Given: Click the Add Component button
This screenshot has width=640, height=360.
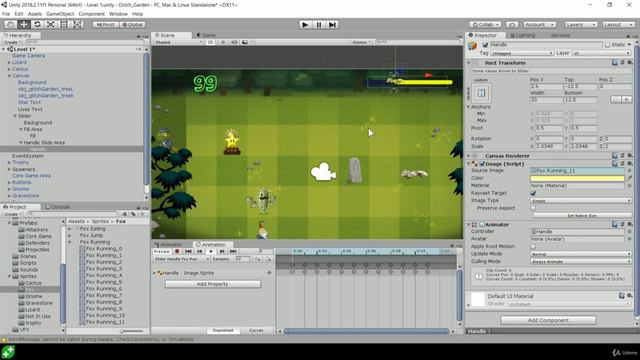Looking at the screenshot, I should [548, 320].
